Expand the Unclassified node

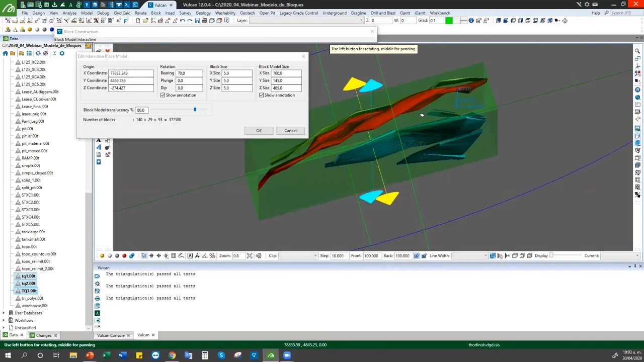pyautogui.click(x=4, y=328)
